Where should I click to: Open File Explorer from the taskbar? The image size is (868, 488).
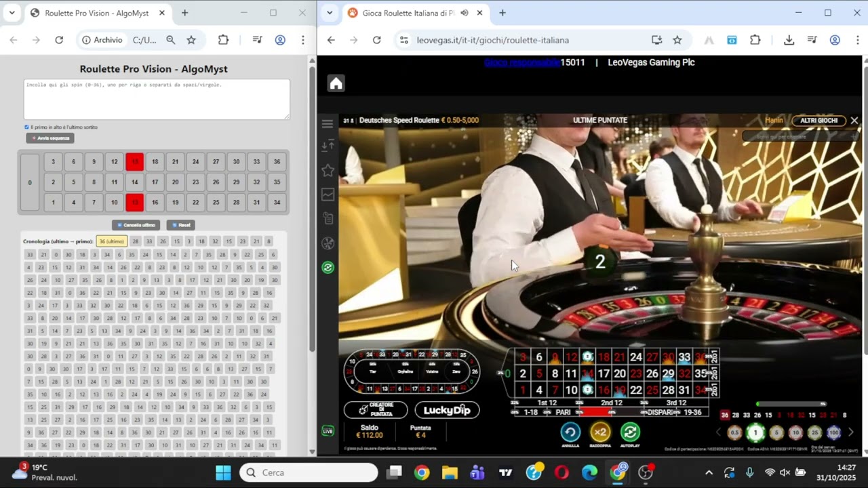click(450, 472)
